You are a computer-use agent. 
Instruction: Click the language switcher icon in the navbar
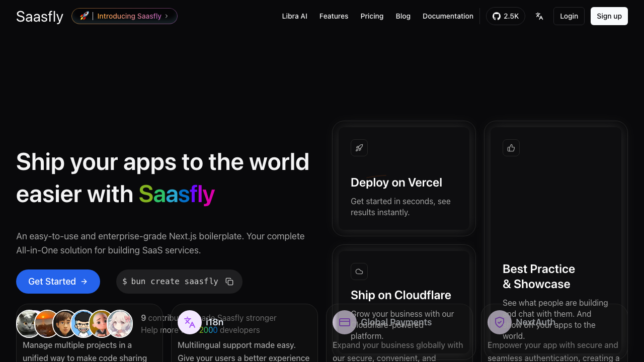tap(539, 16)
